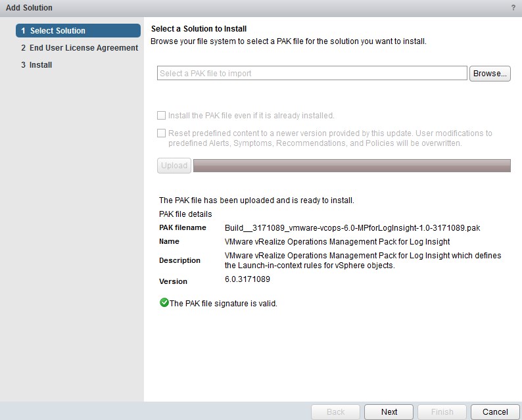Click the Select a PAK file input field
The width and height of the screenshot is (522, 420).
(x=312, y=74)
